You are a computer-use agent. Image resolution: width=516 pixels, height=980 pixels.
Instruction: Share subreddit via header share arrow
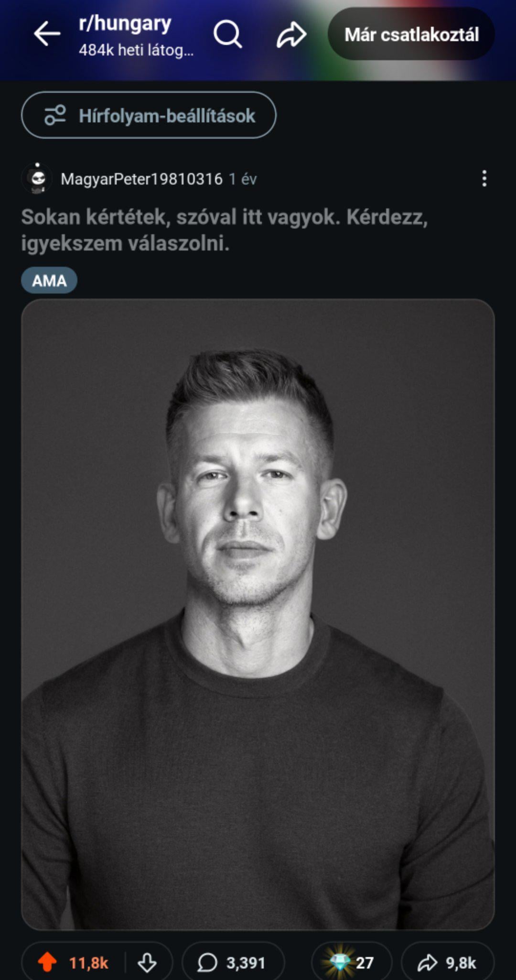(291, 34)
